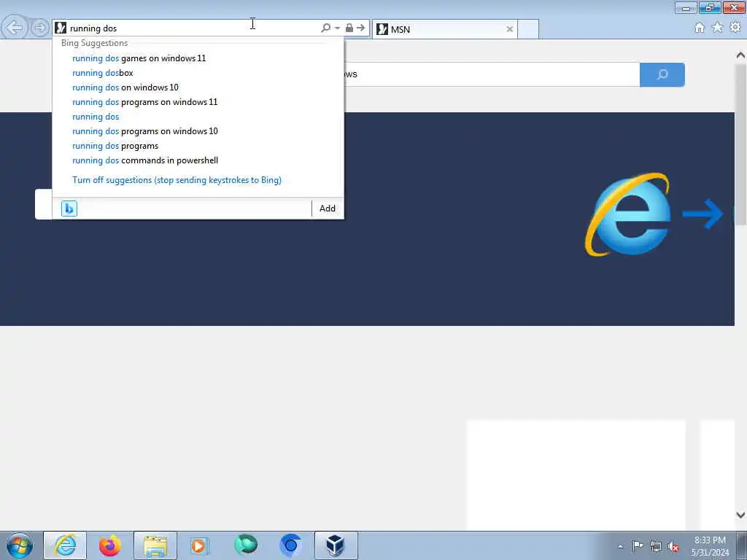Select the suggestion that ends in dos programs
Viewport: 747px width, 560px height.
tap(115, 146)
